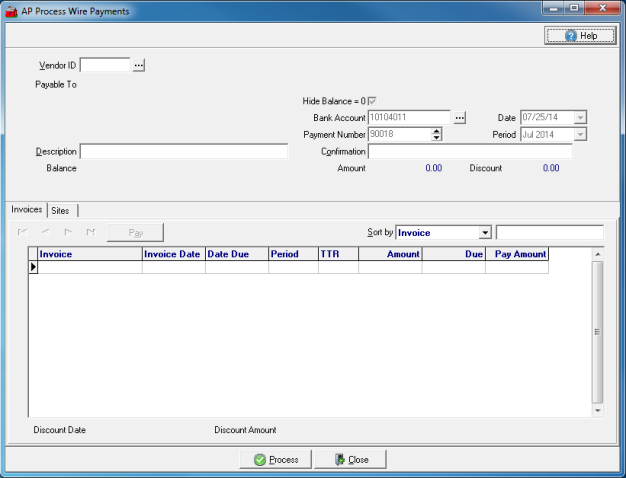Click the Confirmation input field
This screenshot has height=478, width=626.
469,152
